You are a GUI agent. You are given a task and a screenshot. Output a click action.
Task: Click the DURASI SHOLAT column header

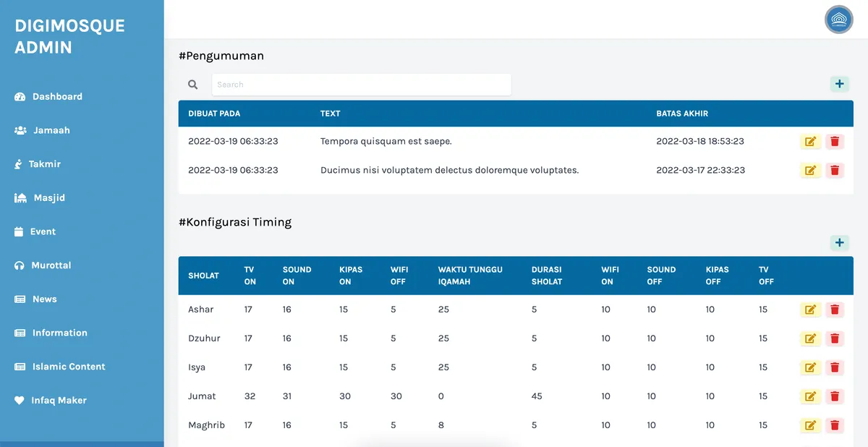[x=547, y=276]
